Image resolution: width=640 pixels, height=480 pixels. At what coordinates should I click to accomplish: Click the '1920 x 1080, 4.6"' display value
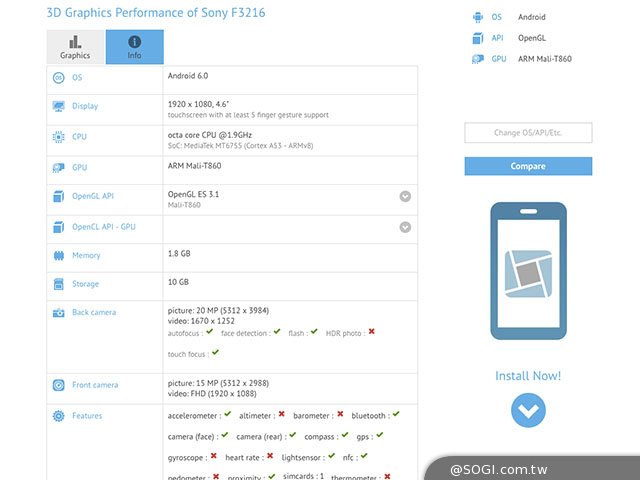198,104
